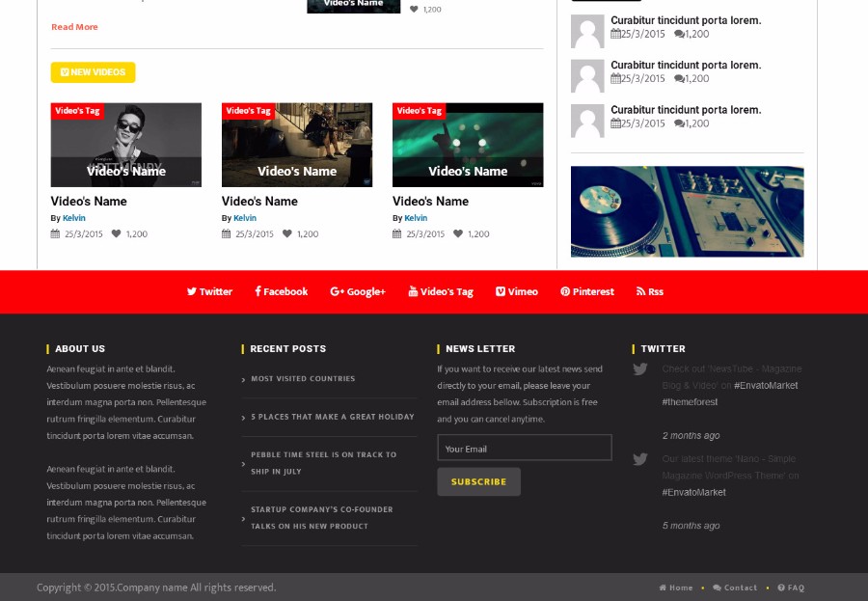Click the Contact chat icon in footer

tap(717, 587)
